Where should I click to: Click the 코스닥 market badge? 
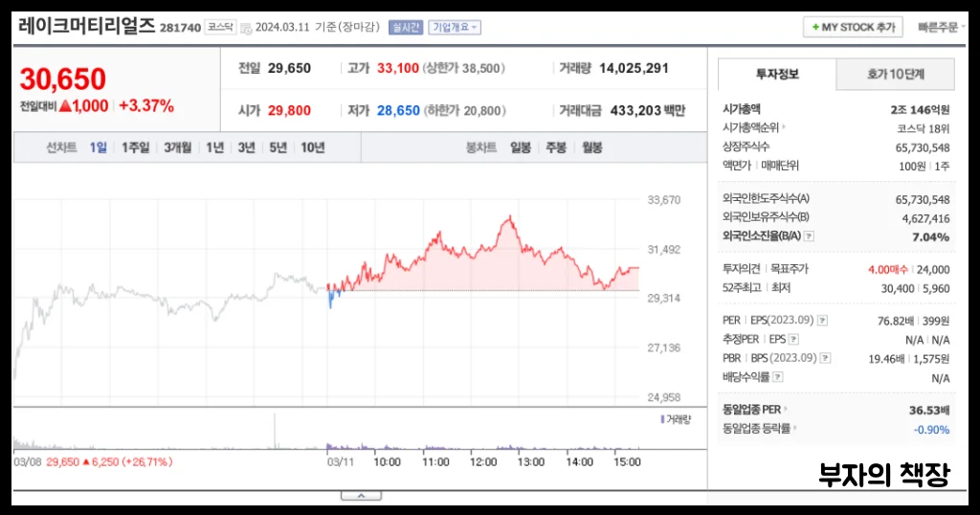220,27
